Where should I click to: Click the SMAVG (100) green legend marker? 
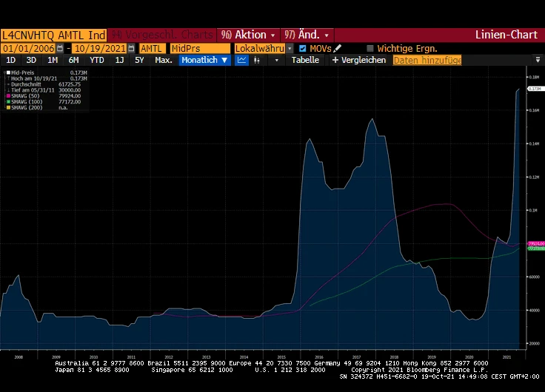point(7,101)
